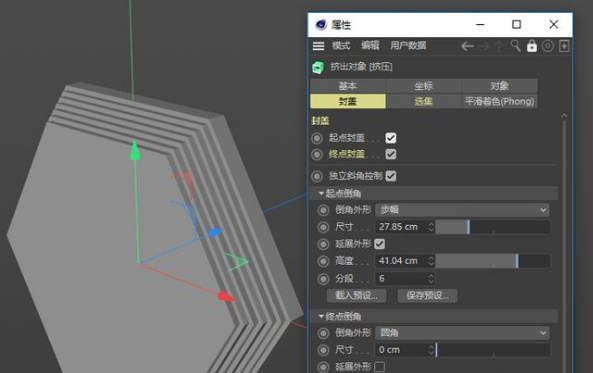Click the green Y-axis arrow handle in the viewport
593x373 pixels.
point(135,151)
